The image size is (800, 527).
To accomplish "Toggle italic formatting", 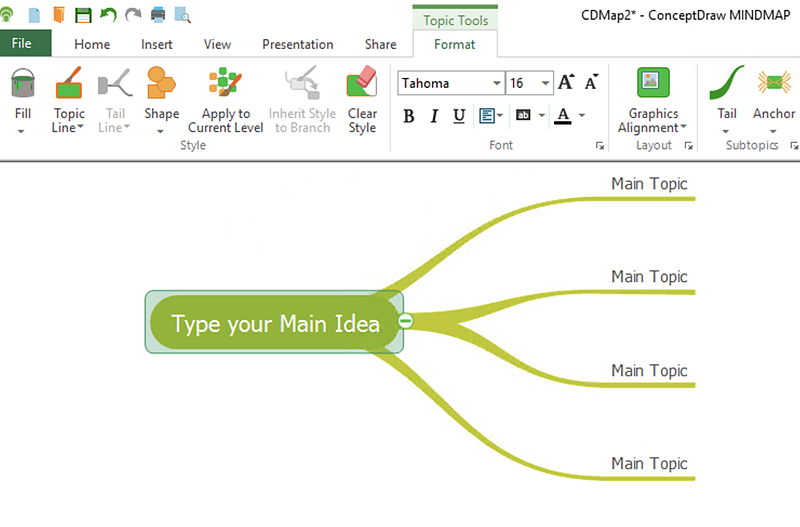I will tap(434, 116).
